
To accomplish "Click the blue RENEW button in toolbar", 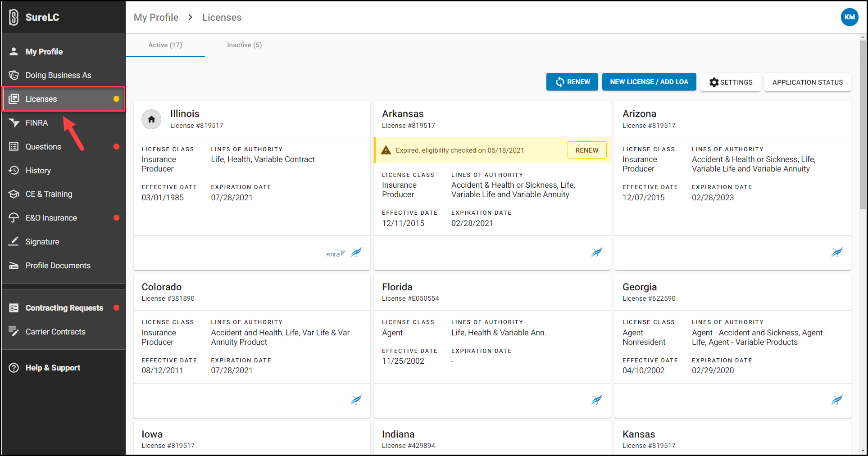I will tap(572, 82).
